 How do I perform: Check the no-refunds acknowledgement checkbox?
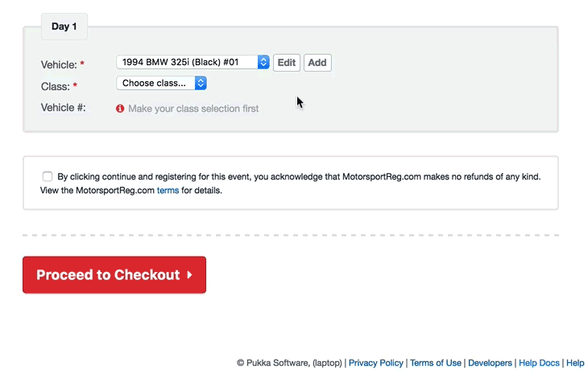coord(48,176)
